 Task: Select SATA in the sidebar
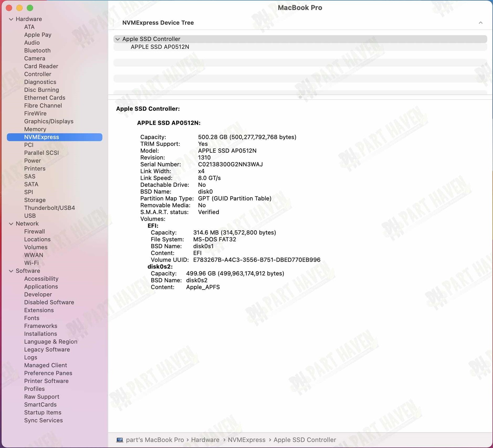[x=31, y=184]
